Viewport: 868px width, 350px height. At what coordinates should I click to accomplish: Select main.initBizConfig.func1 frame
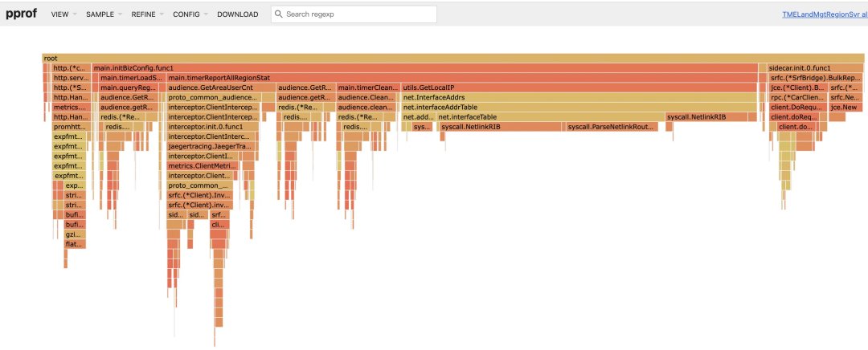click(424, 68)
